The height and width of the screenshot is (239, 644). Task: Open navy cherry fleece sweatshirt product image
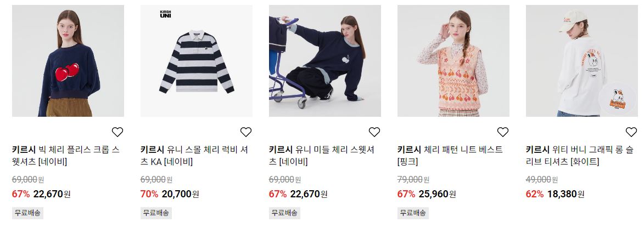coord(68,61)
